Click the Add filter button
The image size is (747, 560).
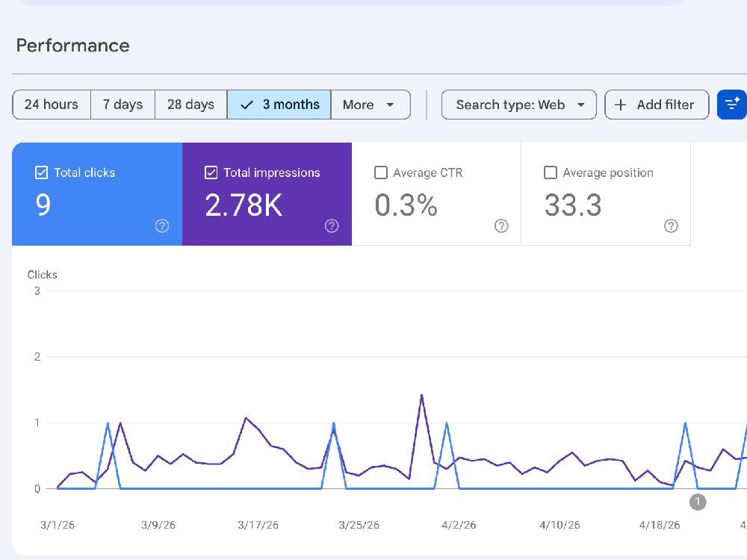(x=657, y=105)
